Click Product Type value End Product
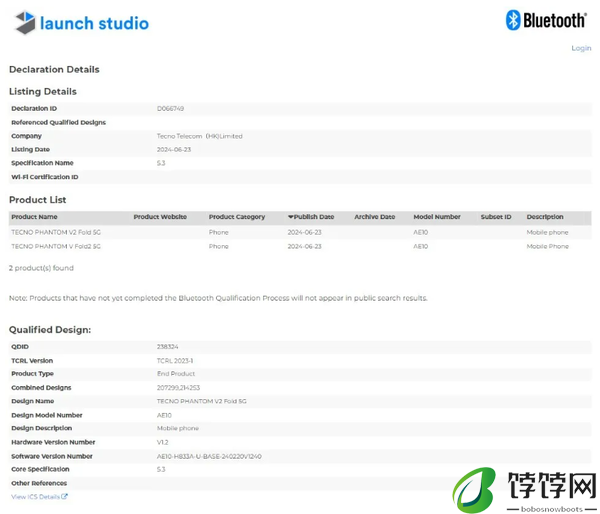600x514 pixels. click(176, 374)
